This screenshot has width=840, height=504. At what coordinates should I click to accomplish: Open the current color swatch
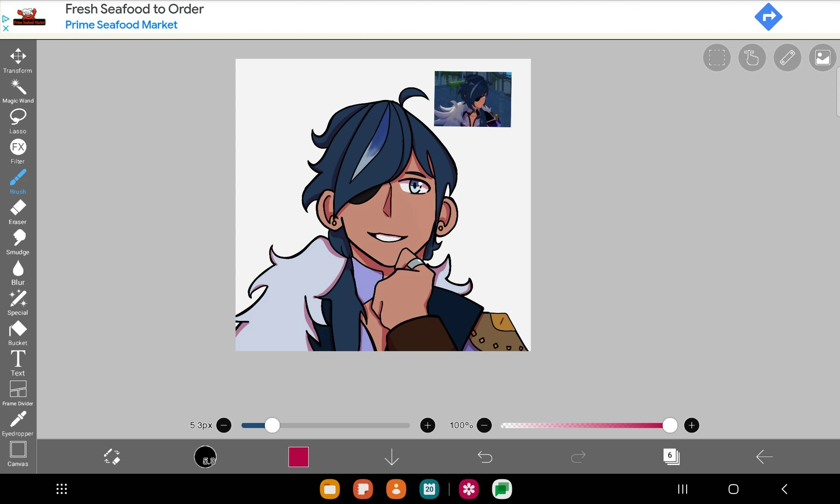coord(298,457)
